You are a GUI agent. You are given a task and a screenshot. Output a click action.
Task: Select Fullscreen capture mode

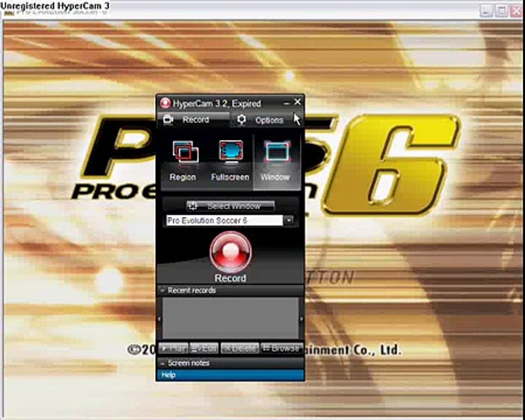(x=230, y=162)
